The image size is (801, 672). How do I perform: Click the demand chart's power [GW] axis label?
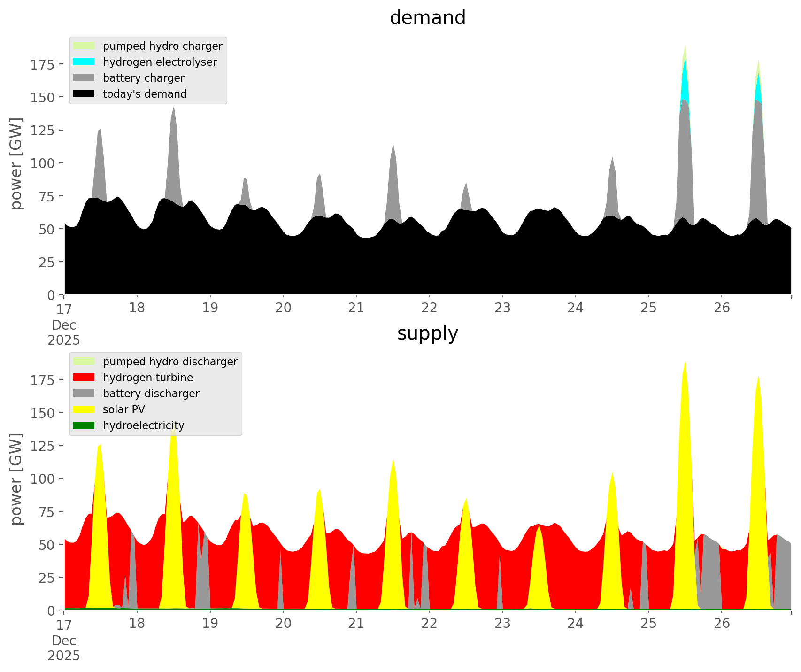pyautogui.click(x=16, y=163)
